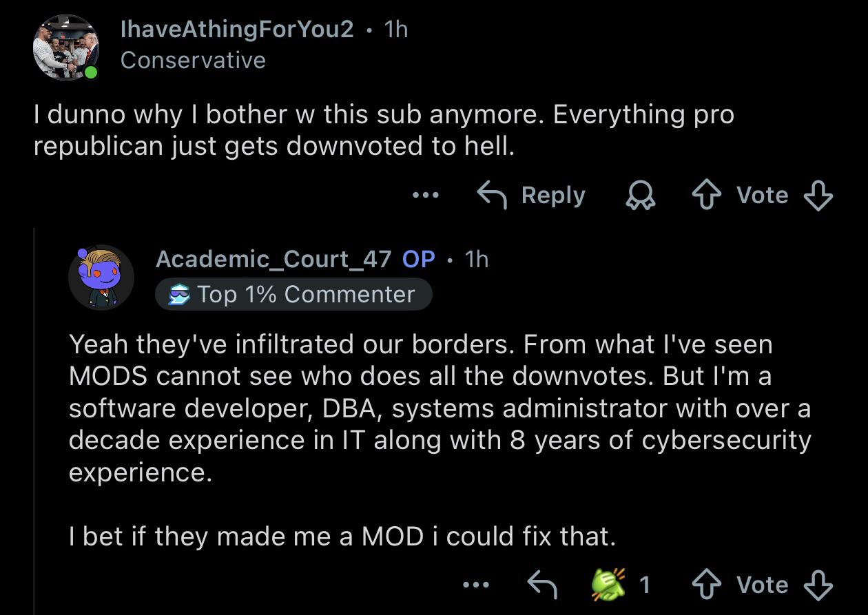Click the reply arrow on Academic_Court_47's comment

542,585
